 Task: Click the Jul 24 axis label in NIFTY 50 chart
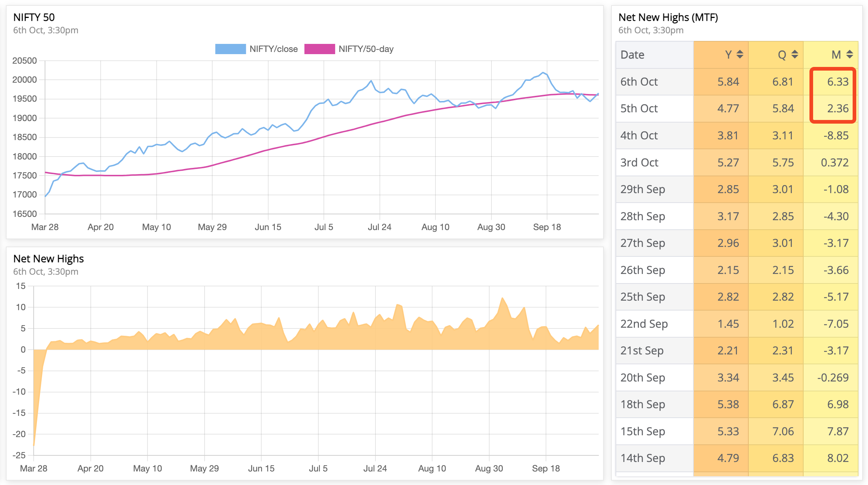(379, 227)
